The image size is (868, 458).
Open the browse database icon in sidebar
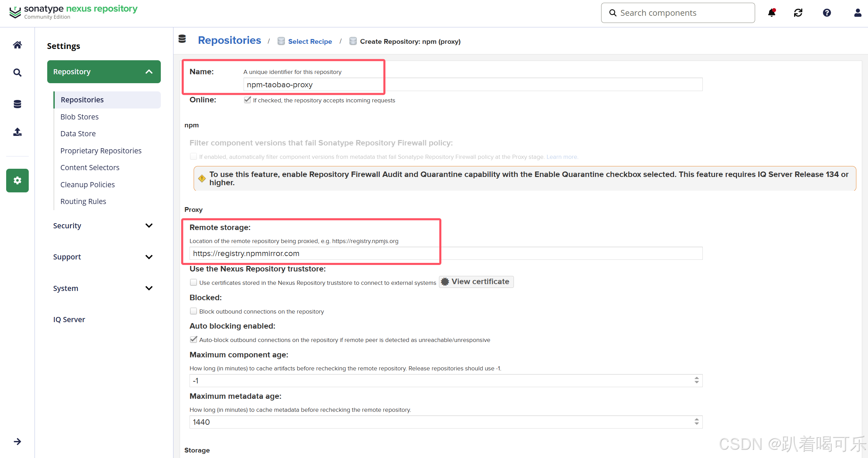17,104
